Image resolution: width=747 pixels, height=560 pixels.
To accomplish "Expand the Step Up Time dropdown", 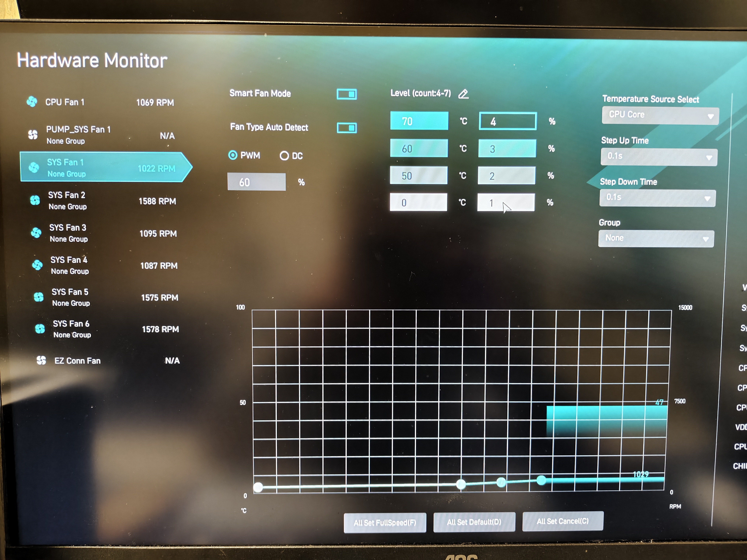I will 659,157.
